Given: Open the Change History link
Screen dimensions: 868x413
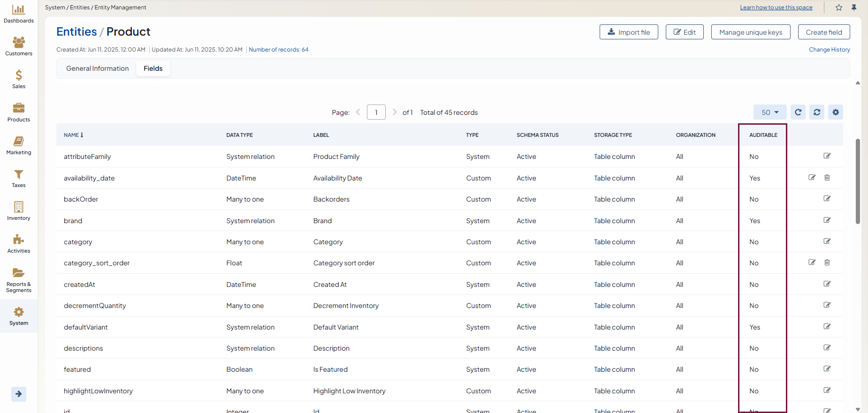Looking at the screenshot, I should click(829, 50).
